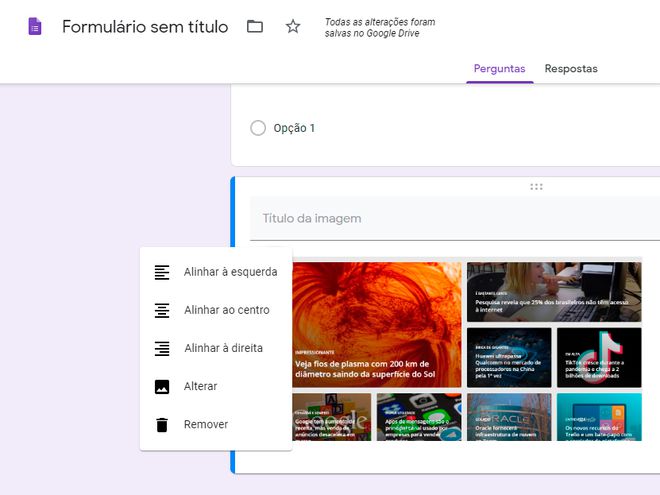Click the inserted news collage image
Screen dimensions: 660x495
click(x=467, y=351)
